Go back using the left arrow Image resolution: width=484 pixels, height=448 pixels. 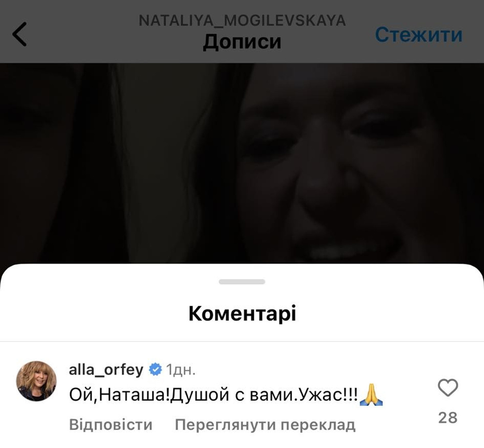[x=20, y=34]
